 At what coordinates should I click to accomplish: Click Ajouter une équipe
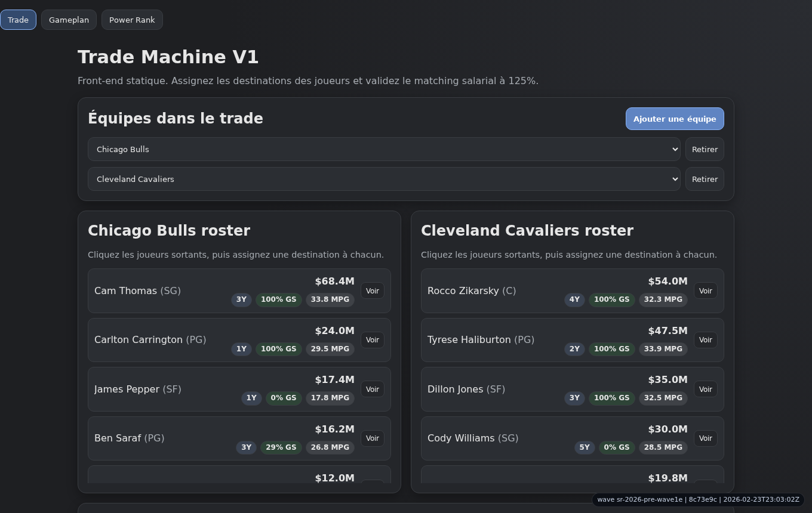(675, 119)
